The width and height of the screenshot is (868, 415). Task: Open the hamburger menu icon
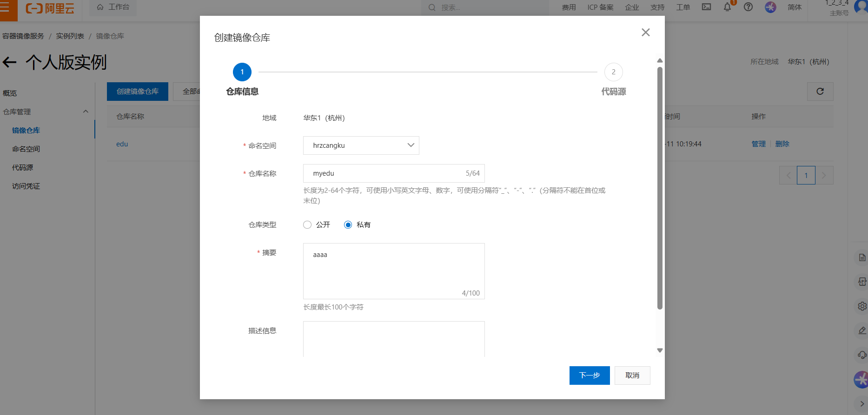(x=6, y=7)
